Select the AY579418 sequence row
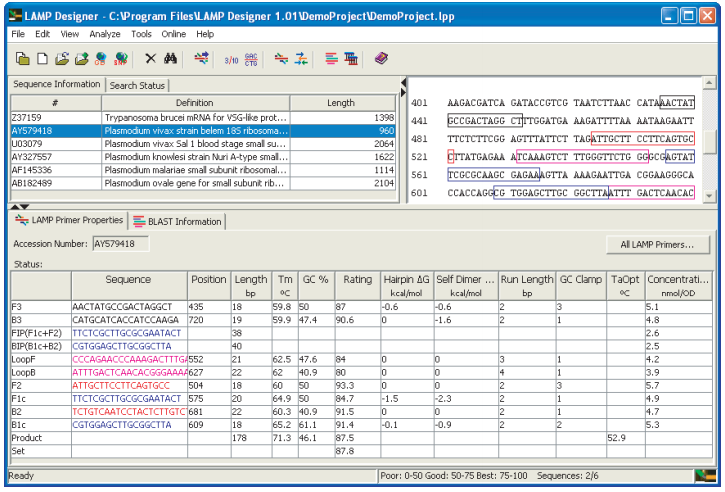725x492 pixels. (203, 131)
